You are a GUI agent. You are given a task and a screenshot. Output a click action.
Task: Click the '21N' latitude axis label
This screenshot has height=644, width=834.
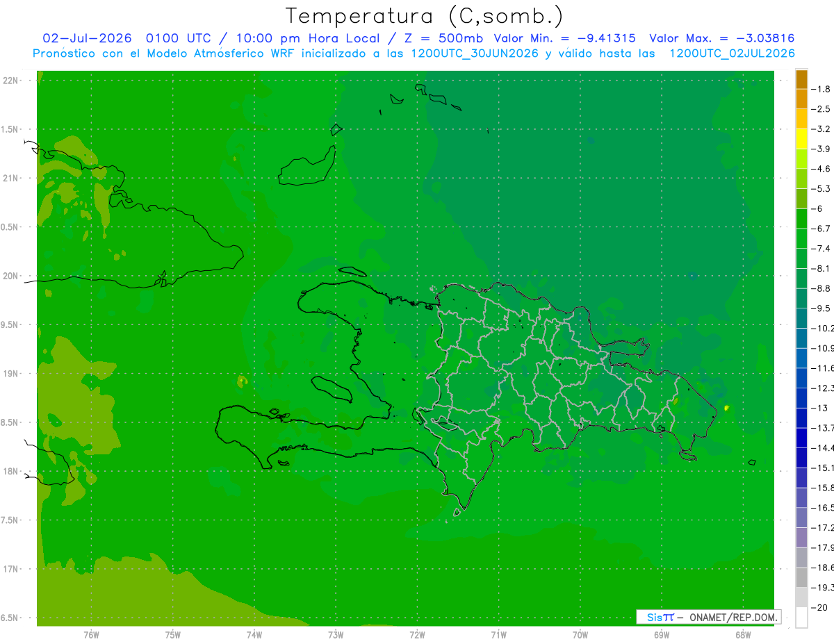tap(10, 179)
